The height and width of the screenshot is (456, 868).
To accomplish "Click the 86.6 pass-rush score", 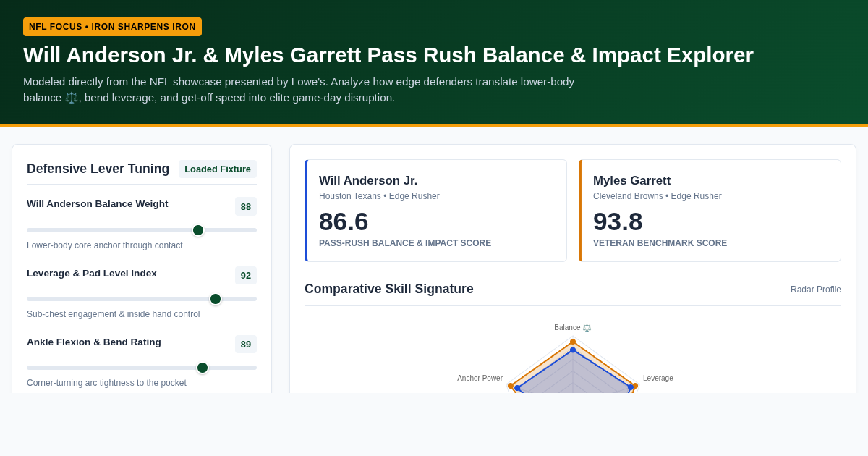I will click(344, 221).
